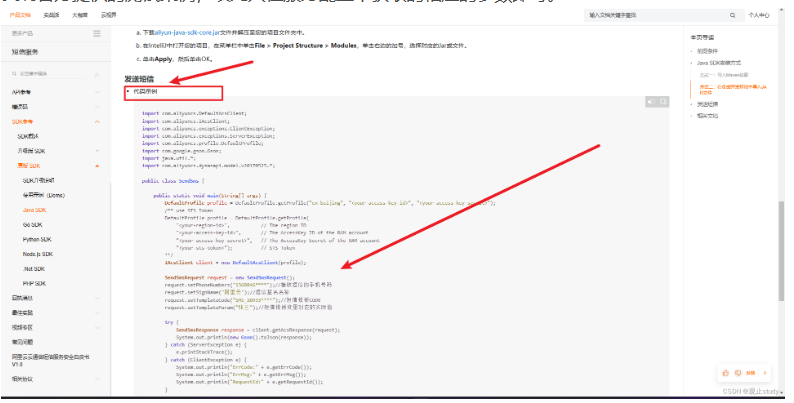Click the thumbs-up feedback icon

coord(726,373)
